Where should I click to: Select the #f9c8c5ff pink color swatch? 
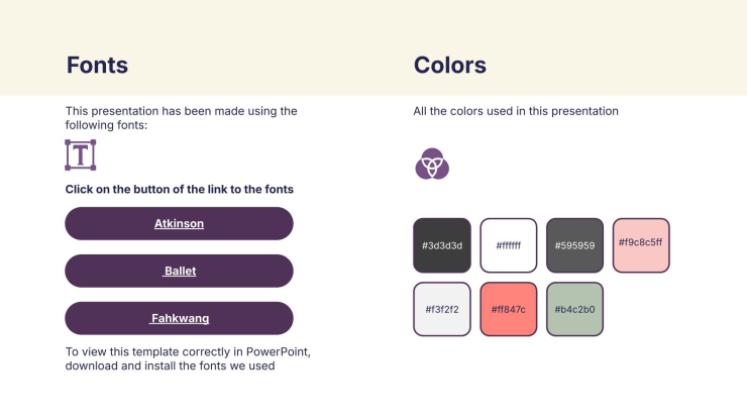pos(641,245)
